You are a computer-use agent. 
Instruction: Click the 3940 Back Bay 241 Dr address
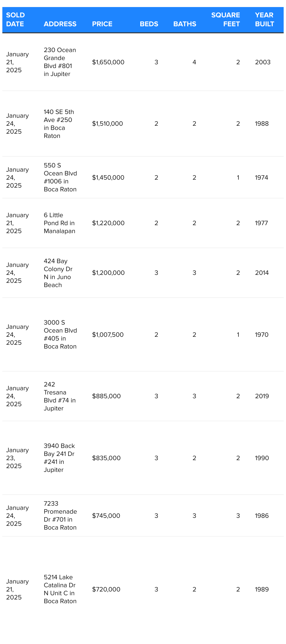pos(59,458)
